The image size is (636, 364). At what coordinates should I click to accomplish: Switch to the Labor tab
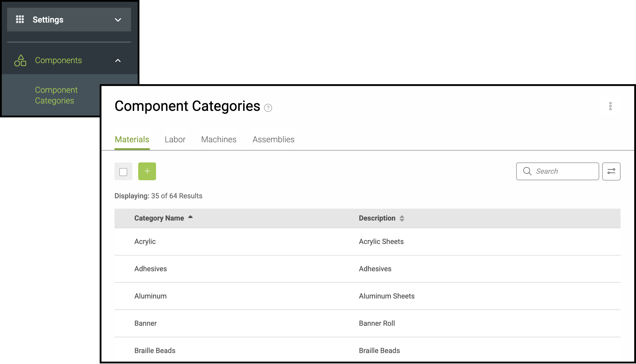(x=175, y=139)
